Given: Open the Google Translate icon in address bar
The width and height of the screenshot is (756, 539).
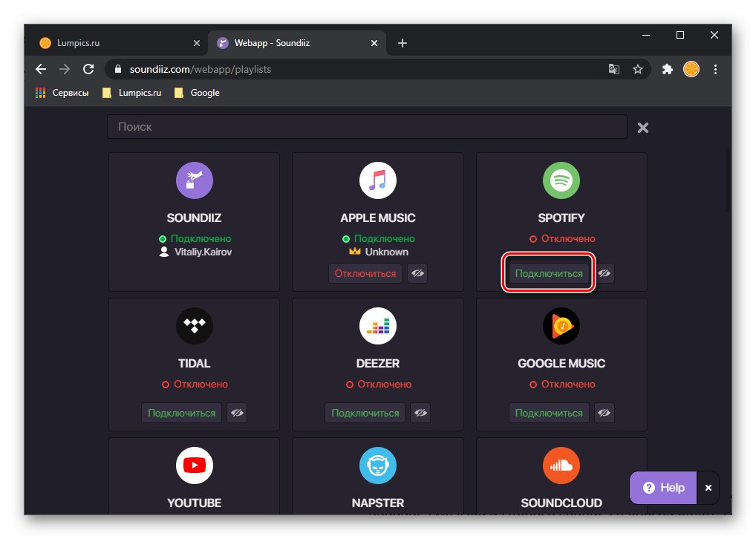Looking at the screenshot, I should [613, 70].
